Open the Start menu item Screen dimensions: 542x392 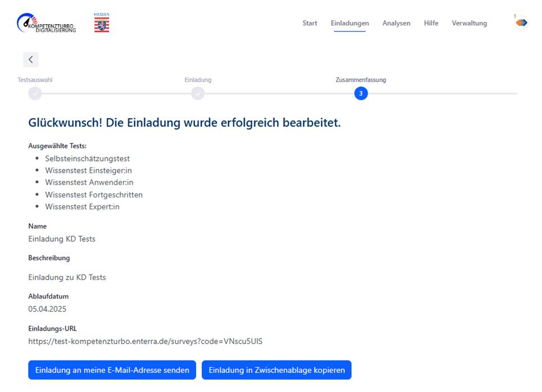point(310,23)
